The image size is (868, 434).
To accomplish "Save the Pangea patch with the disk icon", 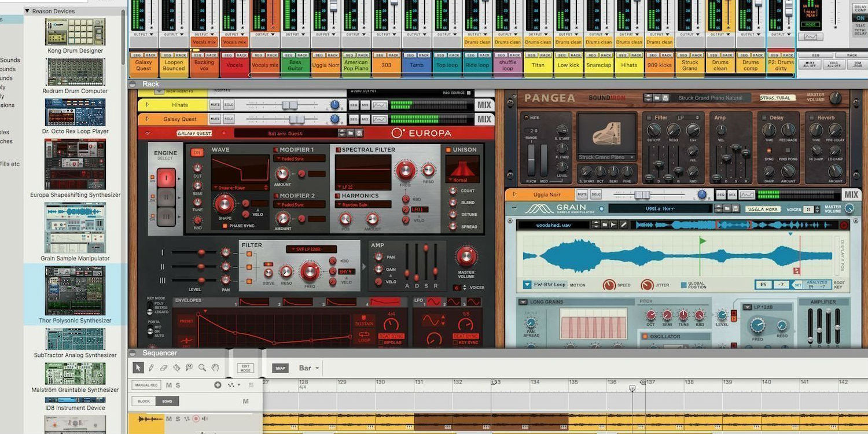I will [666, 98].
